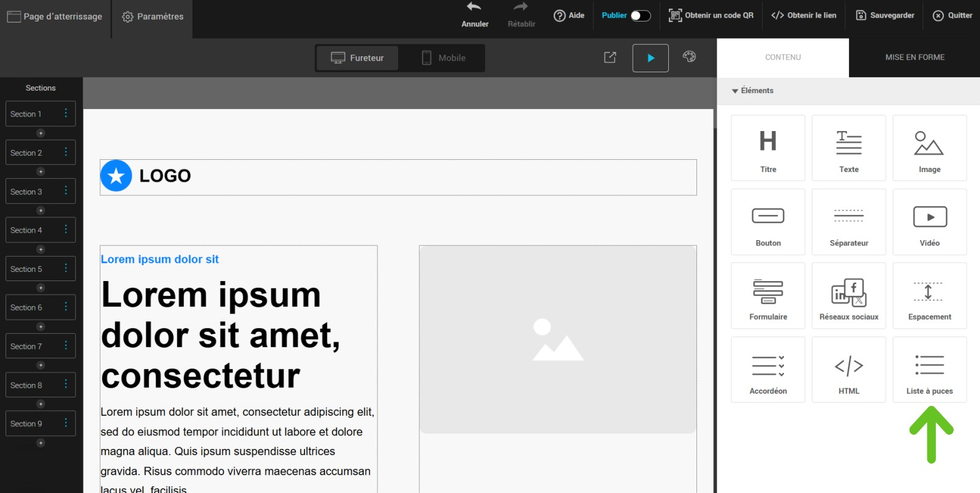
Task: Add a section below Section 3
Action: (x=40, y=211)
